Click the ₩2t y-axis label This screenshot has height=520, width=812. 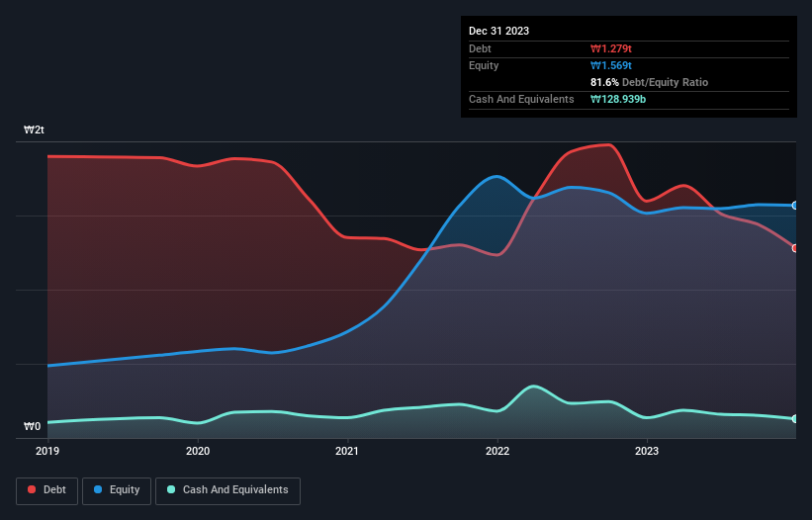pyautogui.click(x=34, y=130)
